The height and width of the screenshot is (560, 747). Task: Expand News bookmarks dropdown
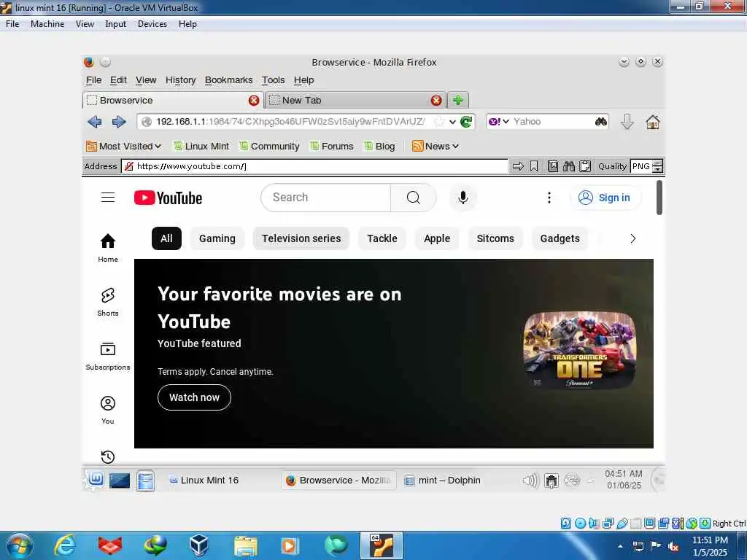point(435,146)
